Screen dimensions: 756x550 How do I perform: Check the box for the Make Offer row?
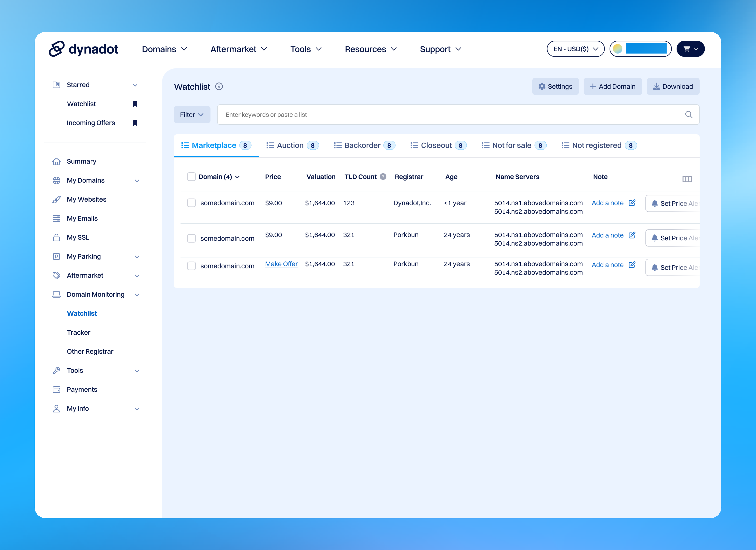coord(191,266)
